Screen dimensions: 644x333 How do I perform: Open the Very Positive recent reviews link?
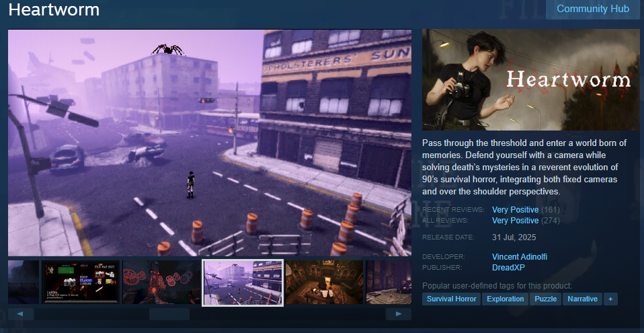click(x=515, y=210)
